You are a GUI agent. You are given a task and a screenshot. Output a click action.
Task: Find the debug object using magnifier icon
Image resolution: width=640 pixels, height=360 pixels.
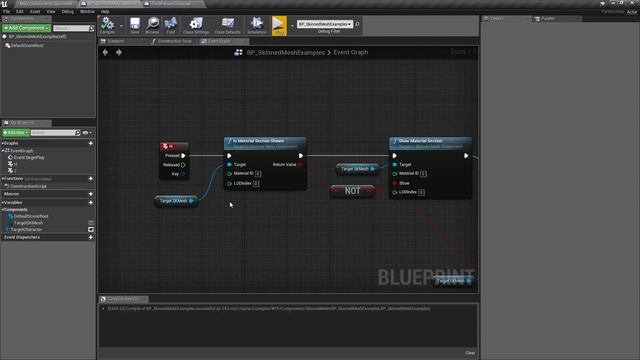coord(357,24)
